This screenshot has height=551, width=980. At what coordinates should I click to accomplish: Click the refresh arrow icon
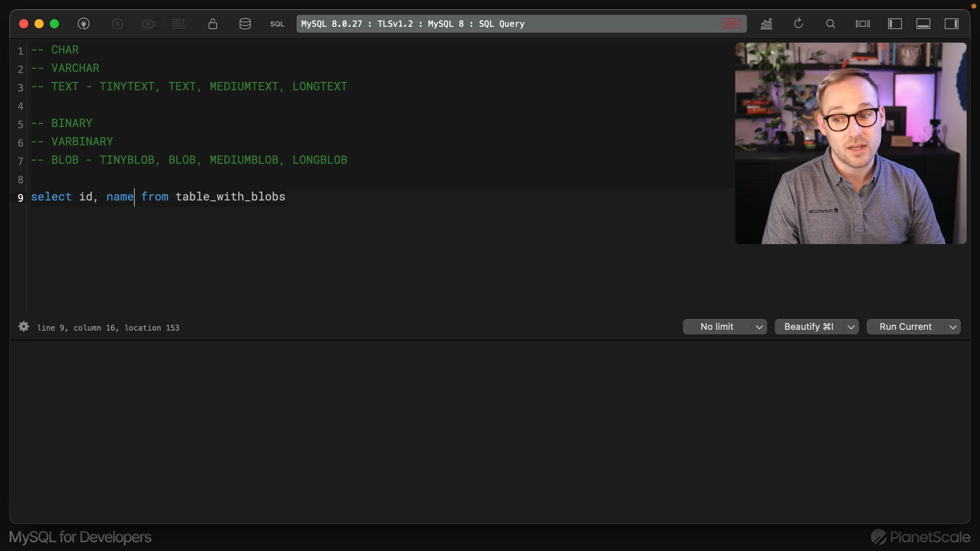[799, 24]
